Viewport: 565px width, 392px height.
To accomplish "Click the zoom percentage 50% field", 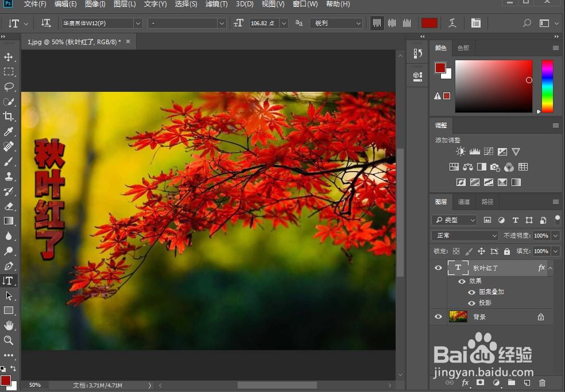I will click(34, 385).
